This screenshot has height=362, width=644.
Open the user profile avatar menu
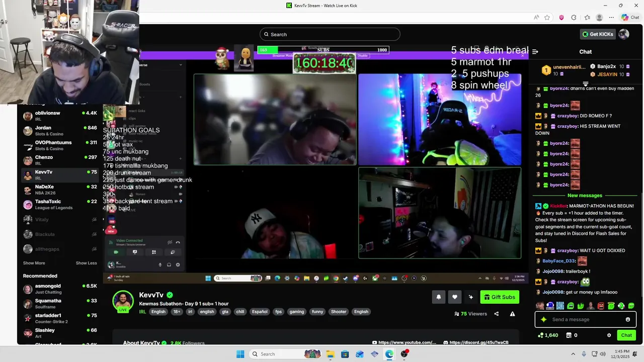[x=624, y=34]
